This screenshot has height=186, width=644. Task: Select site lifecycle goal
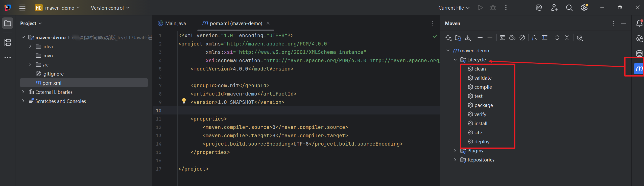(x=475, y=132)
